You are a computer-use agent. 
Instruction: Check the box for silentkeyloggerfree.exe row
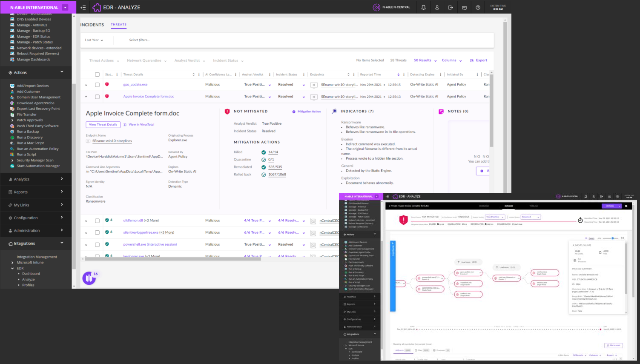(97, 232)
